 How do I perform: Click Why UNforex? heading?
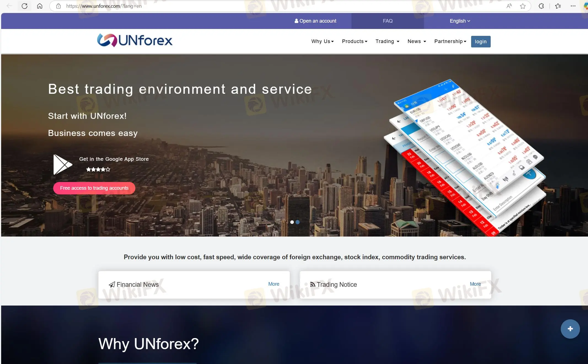point(149,344)
